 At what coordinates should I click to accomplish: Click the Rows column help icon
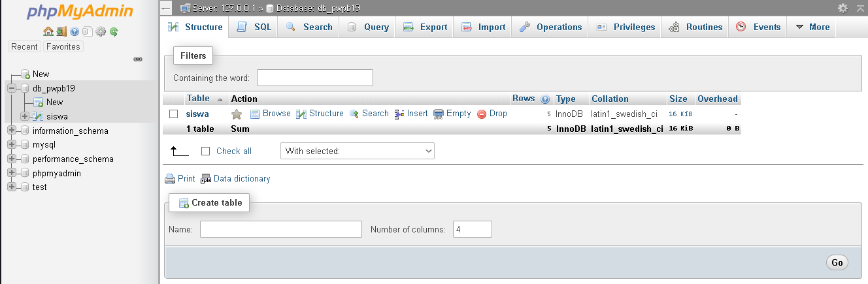(x=545, y=99)
